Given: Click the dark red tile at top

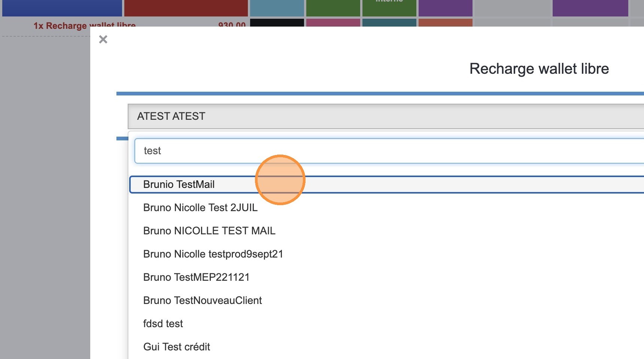Looking at the screenshot, I should 186,8.
